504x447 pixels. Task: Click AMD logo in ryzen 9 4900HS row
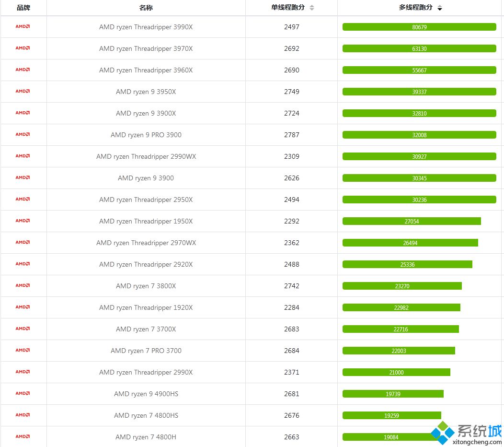point(23,394)
